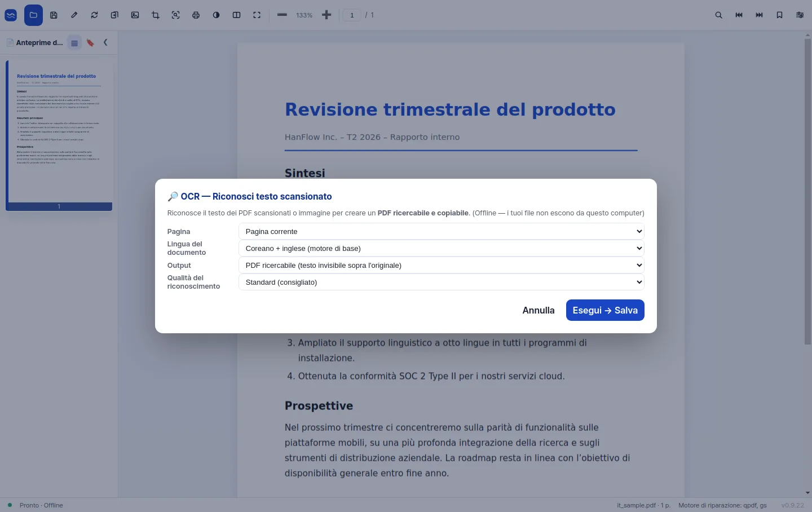Viewport: 812px width, 512px height.
Task: Click the image picture icon
Action: [x=135, y=15]
